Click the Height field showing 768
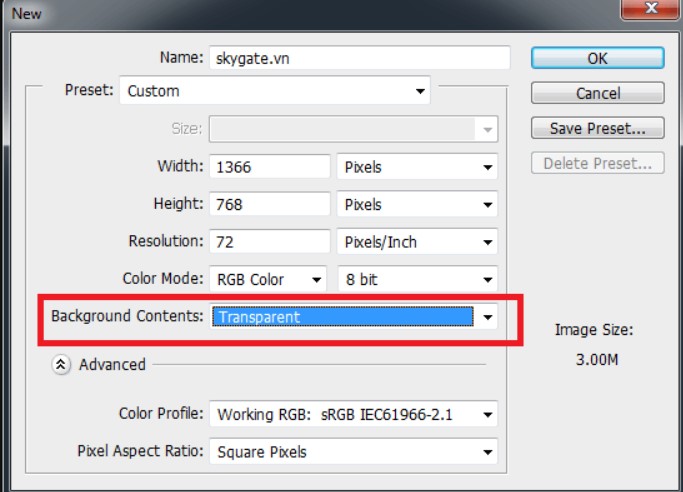The image size is (683, 492). [270, 204]
